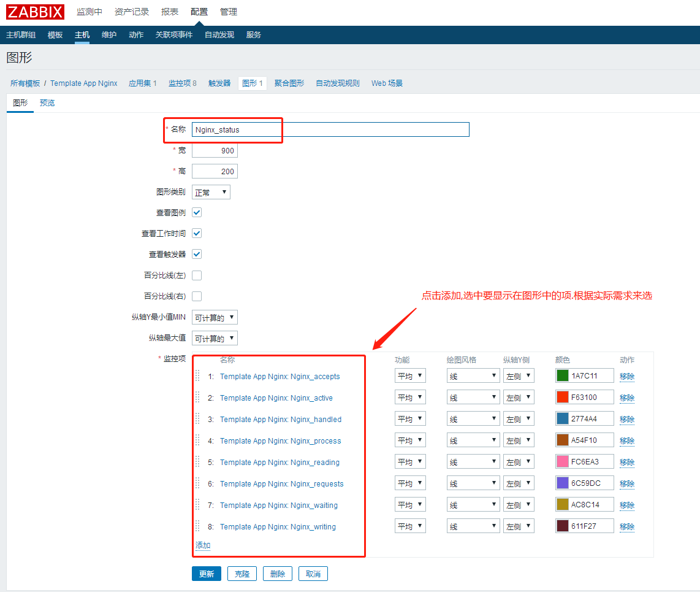Switch to the 预览 tab

point(47,103)
